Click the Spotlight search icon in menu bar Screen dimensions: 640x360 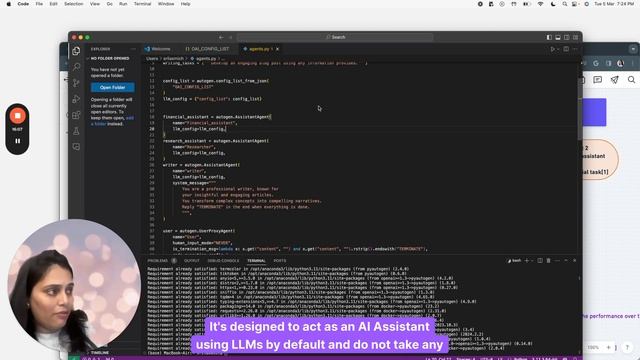point(564,4)
